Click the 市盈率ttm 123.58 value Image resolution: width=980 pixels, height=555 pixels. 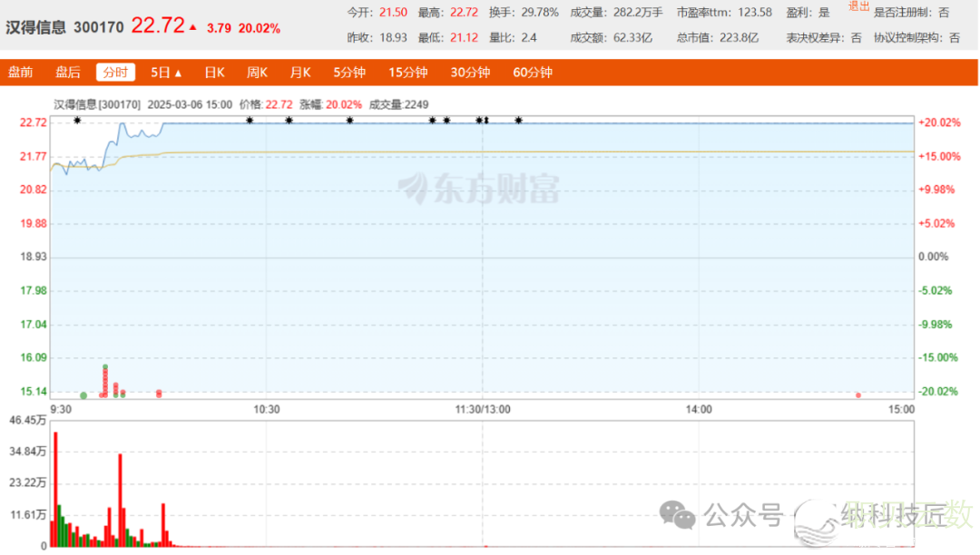click(754, 13)
